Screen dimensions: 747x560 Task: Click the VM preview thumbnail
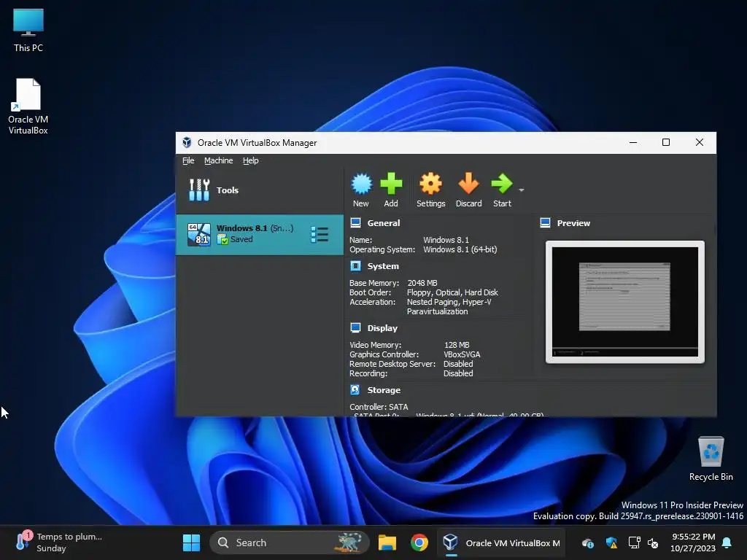pyautogui.click(x=624, y=302)
